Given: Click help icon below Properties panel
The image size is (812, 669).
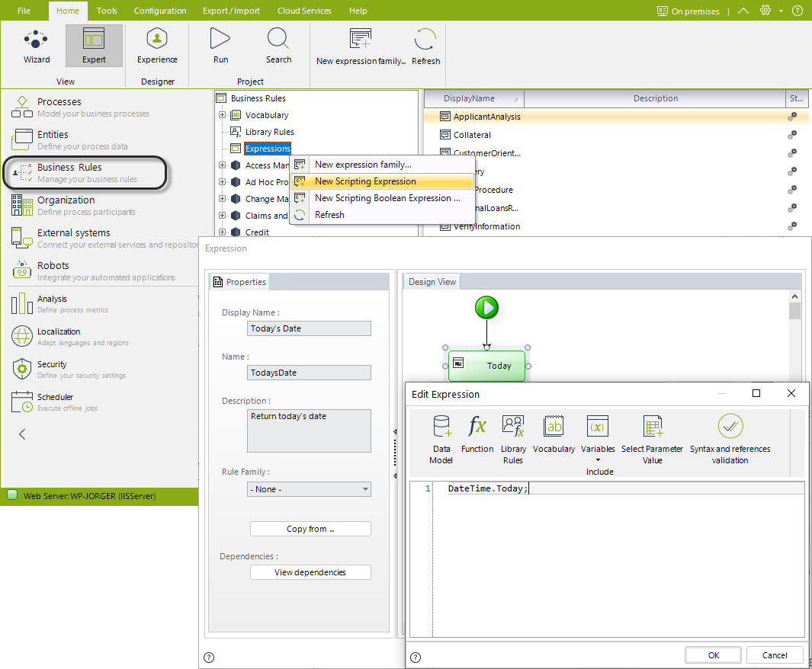Looking at the screenshot, I should click(209, 657).
